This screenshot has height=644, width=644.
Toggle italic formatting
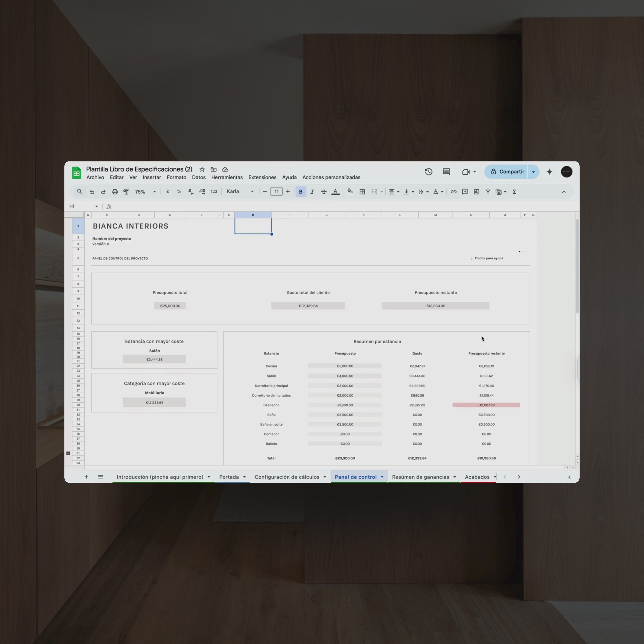312,192
